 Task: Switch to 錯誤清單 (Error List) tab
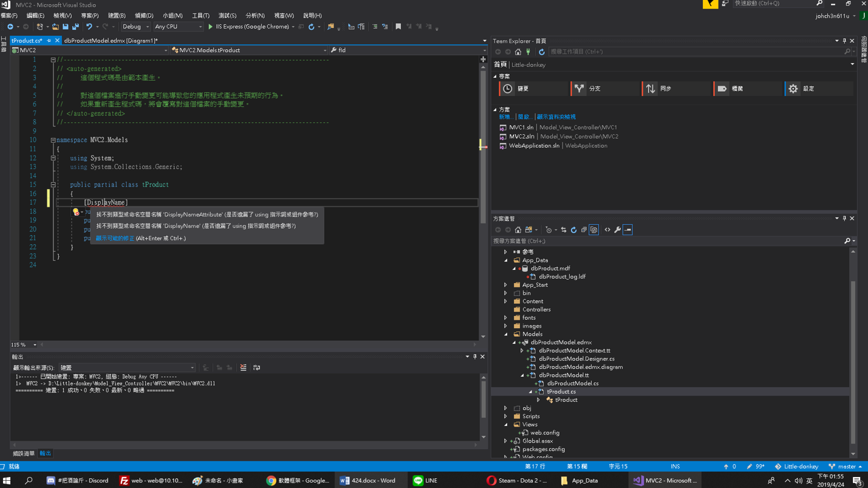coord(24,453)
